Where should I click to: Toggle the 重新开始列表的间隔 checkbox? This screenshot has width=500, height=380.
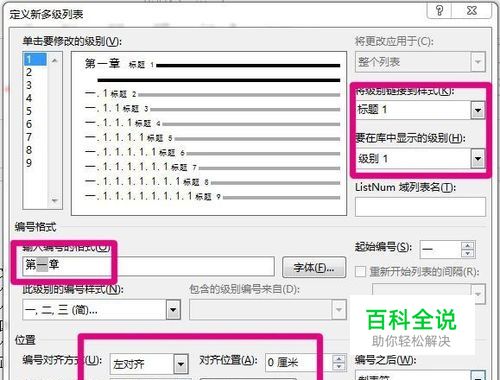pos(360,272)
